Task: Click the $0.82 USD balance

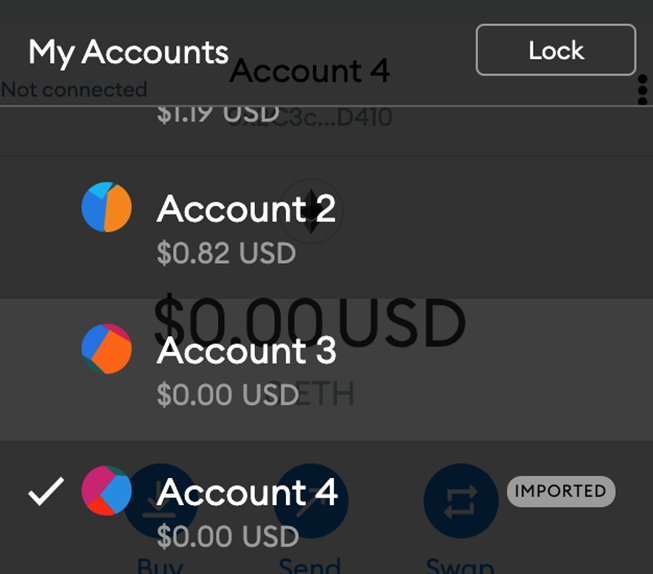Action: tap(226, 253)
